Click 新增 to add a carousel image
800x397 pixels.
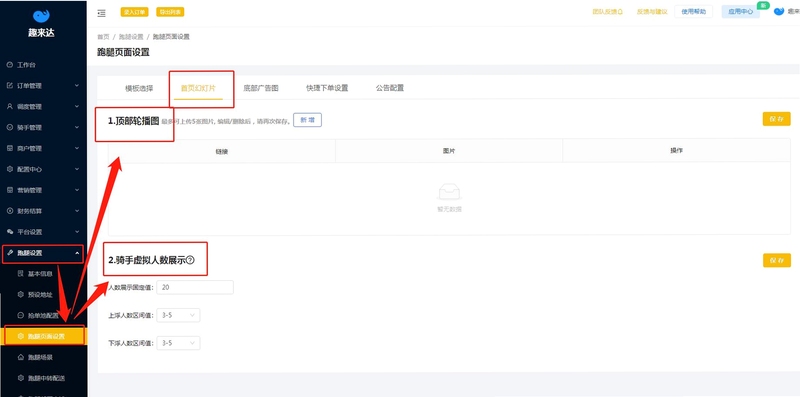click(307, 120)
